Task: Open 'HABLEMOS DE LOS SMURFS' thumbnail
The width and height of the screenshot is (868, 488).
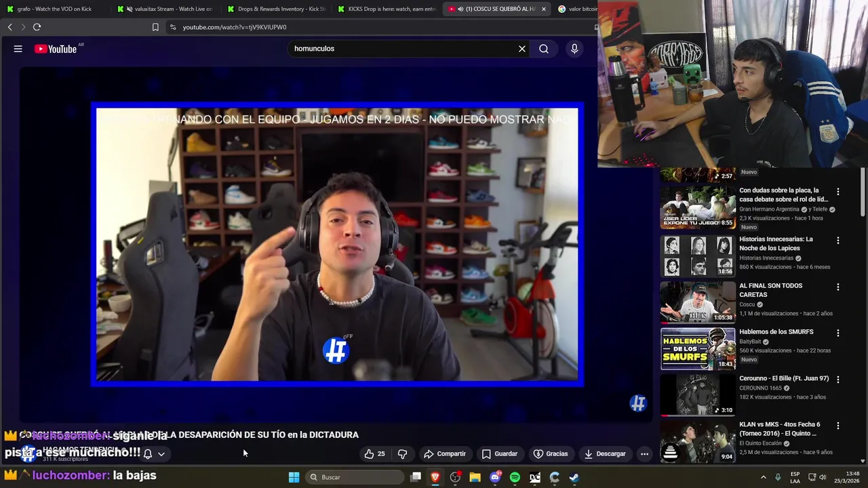Action: 698,348
